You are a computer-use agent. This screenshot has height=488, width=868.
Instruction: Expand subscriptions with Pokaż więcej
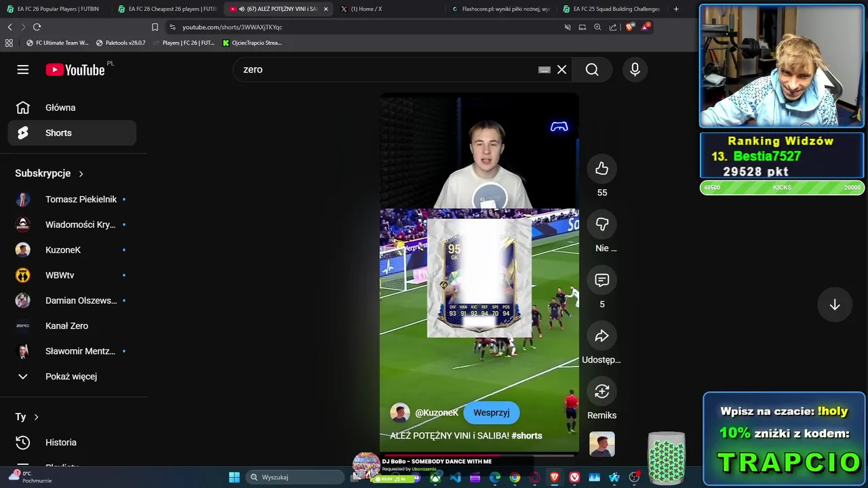click(72, 376)
